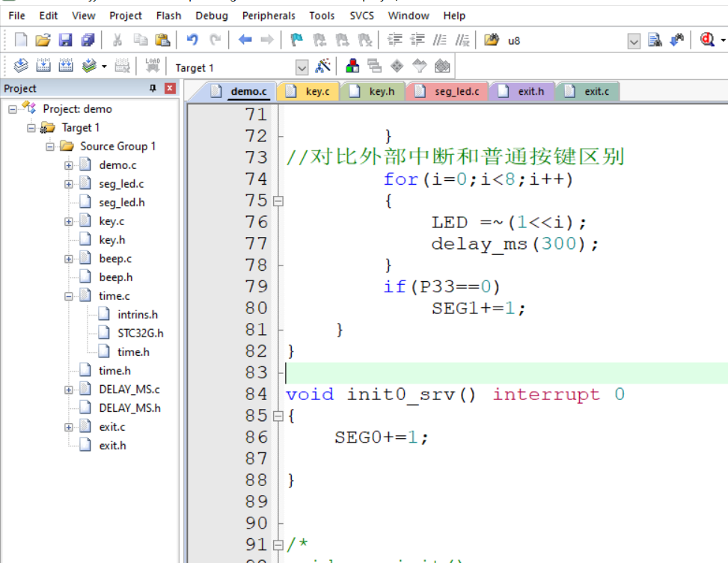Open the File menu
The image size is (728, 563).
click(x=16, y=16)
